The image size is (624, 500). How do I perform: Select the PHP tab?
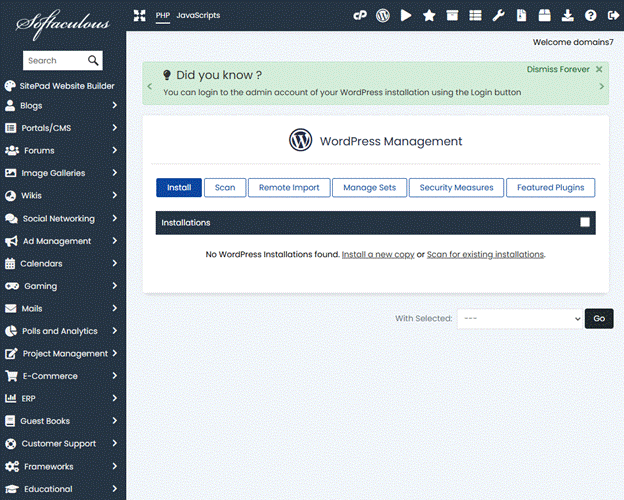point(163,15)
